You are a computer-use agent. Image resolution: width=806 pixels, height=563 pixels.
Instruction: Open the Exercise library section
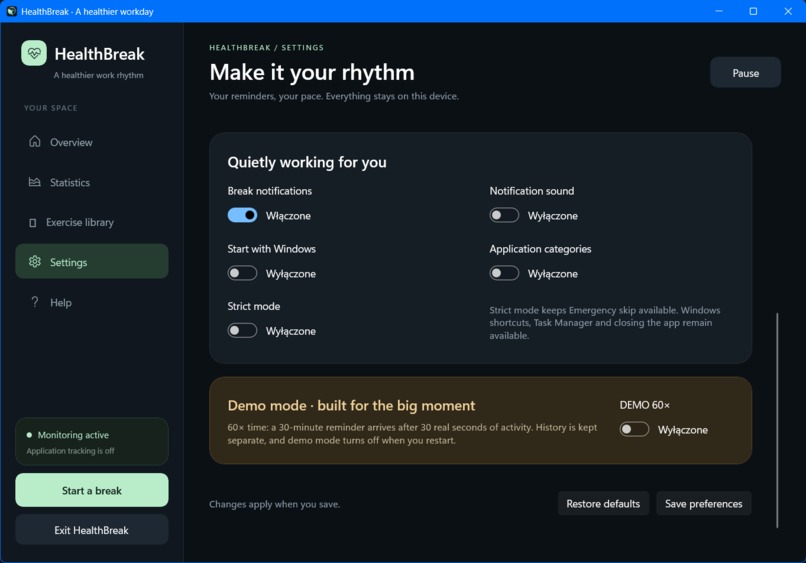point(92,222)
